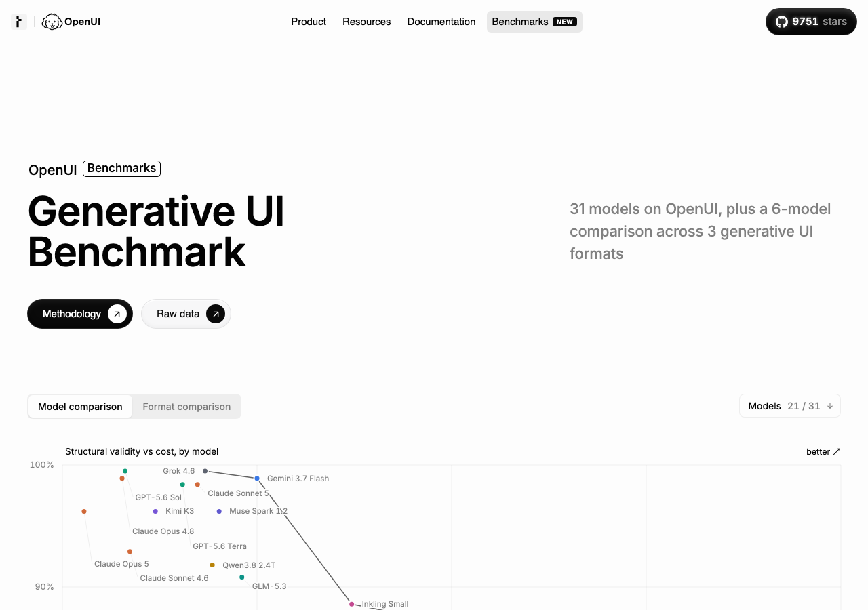This screenshot has height=610, width=868.
Task: Switch to the Format comparison tab
Action: click(x=186, y=407)
